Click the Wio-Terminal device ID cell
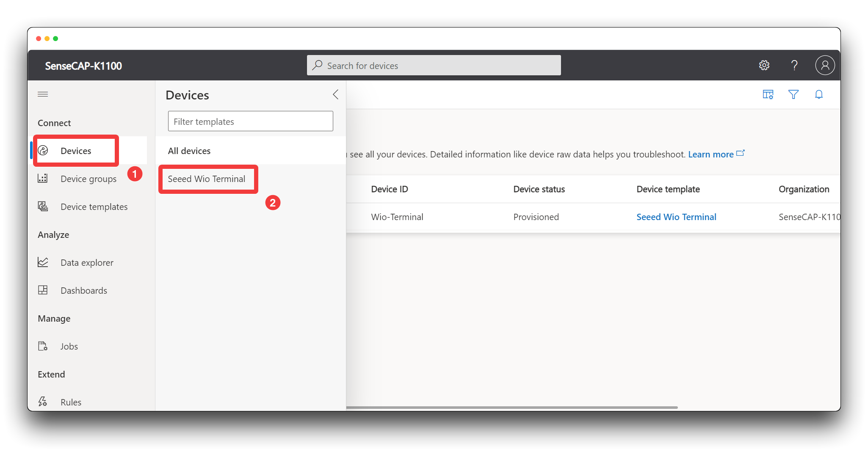Image resolution: width=868 pixels, height=452 pixels. (x=397, y=217)
